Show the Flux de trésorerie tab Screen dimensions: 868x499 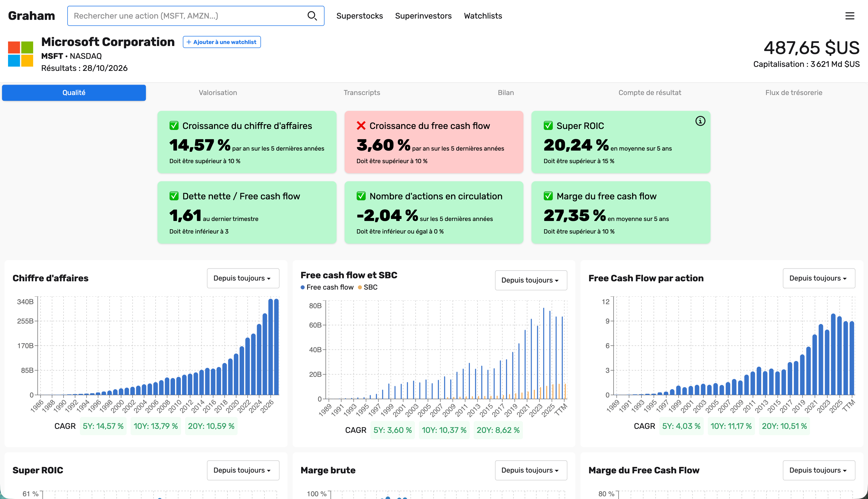[x=794, y=93]
